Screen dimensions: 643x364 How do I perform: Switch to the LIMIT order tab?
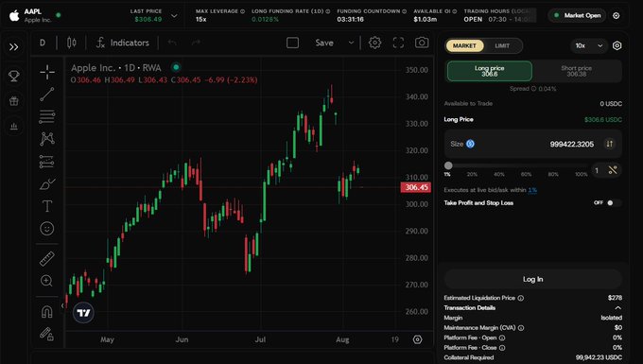pos(502,45)
